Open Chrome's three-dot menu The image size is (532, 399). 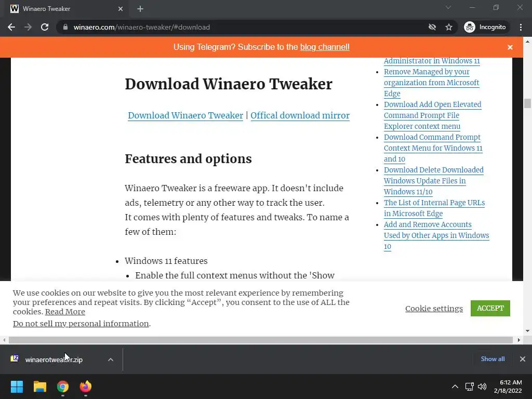pos(521,27)
